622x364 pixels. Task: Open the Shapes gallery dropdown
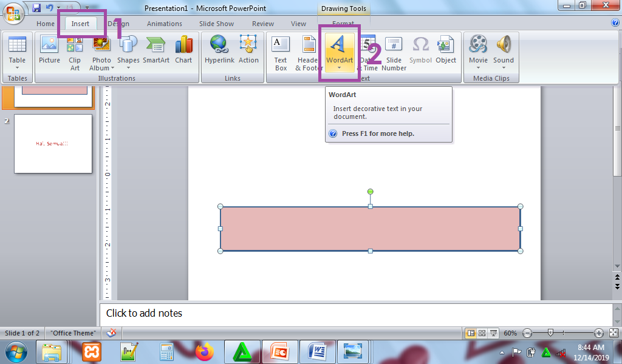128,67
